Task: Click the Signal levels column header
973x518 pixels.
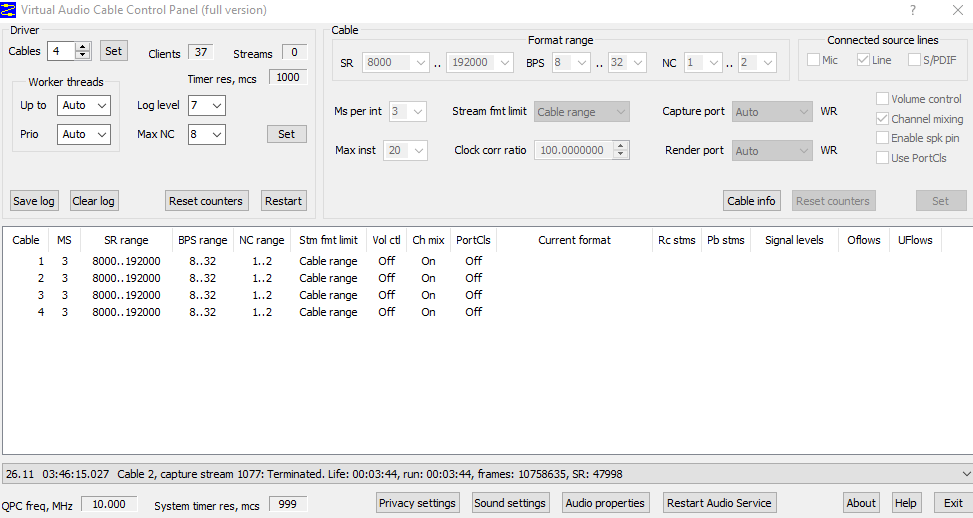Action: click(x=794, y=240)
